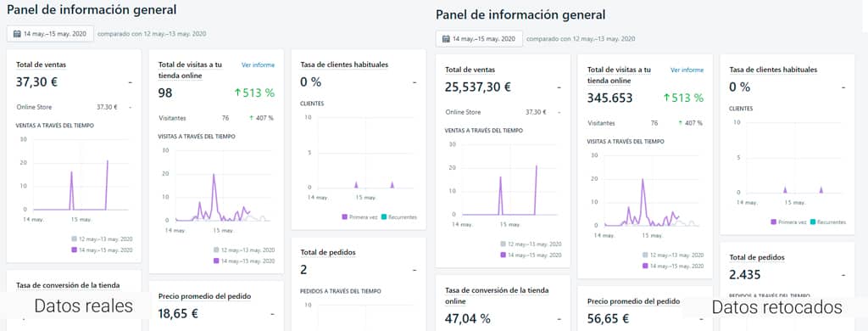Viewport: 868px width, 331px height.
Task: Click the "Visitantes" label under 345.653 visits
Action: click(601, 123)
